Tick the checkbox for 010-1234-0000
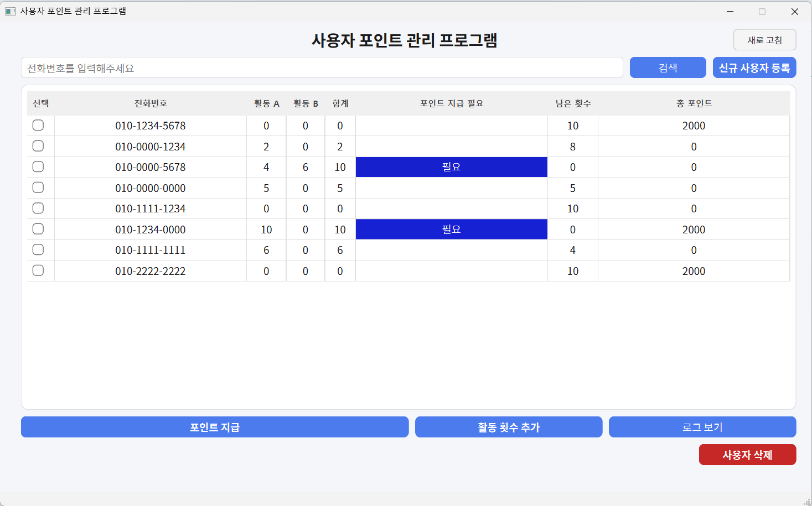Image resolution: width=812 pixels, height=506 pixels. click(x=38, y=229)
